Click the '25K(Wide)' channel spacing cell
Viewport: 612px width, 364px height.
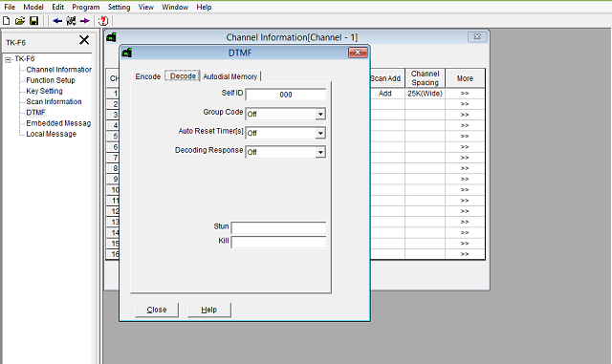425,94
